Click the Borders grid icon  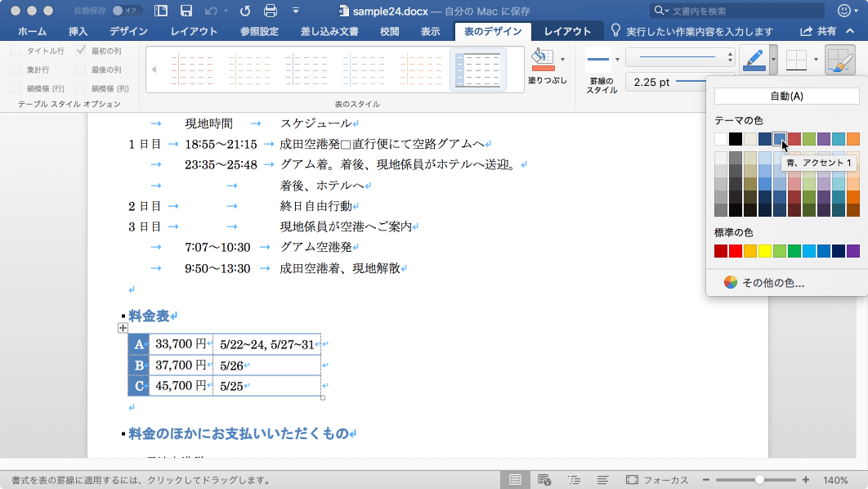[797, 60]
